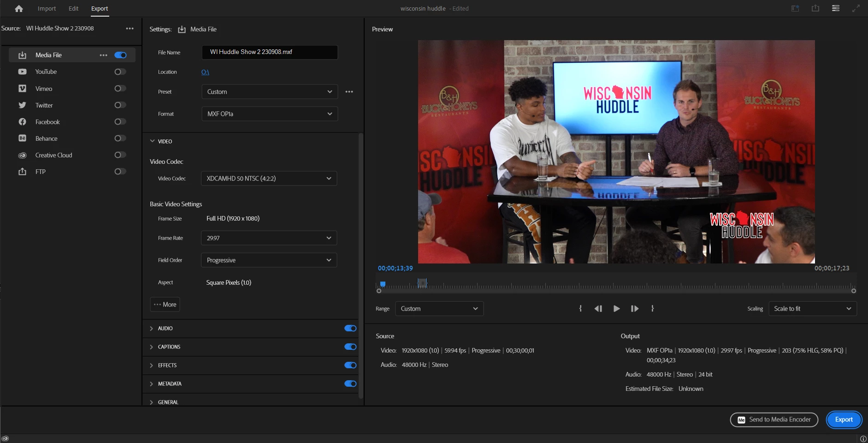
Task: Enable the Twitter destination toggle
Action: tap(120, 105)
